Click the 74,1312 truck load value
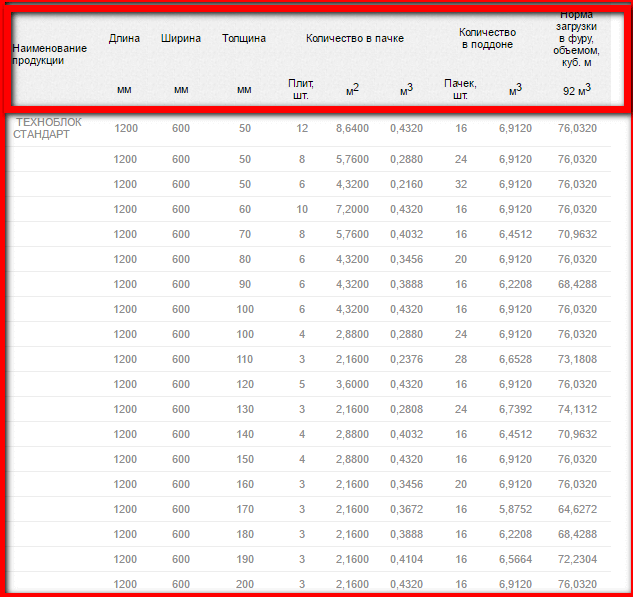The height and width of the screenshot is (597, 633). [x=577, y=409]
